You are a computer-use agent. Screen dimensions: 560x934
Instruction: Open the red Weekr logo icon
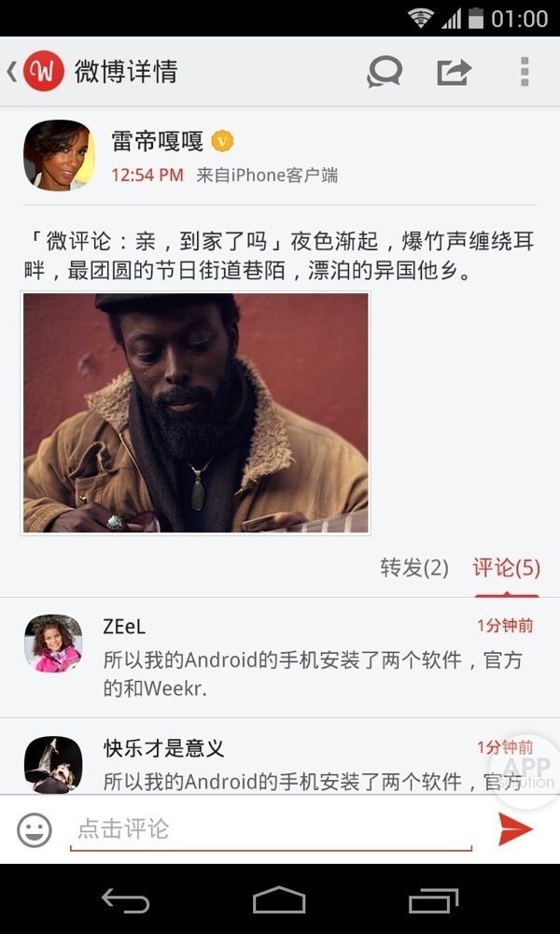pos(44,72)
